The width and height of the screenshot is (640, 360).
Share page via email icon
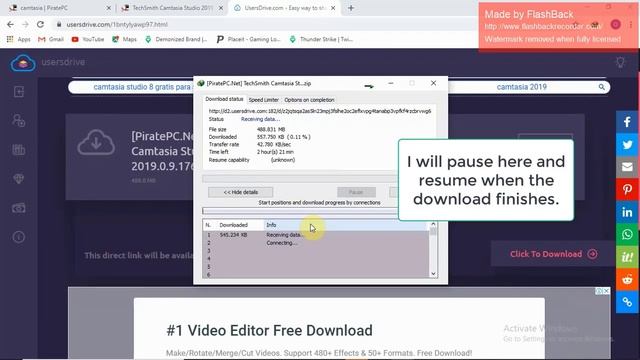[x=627, y=167]
